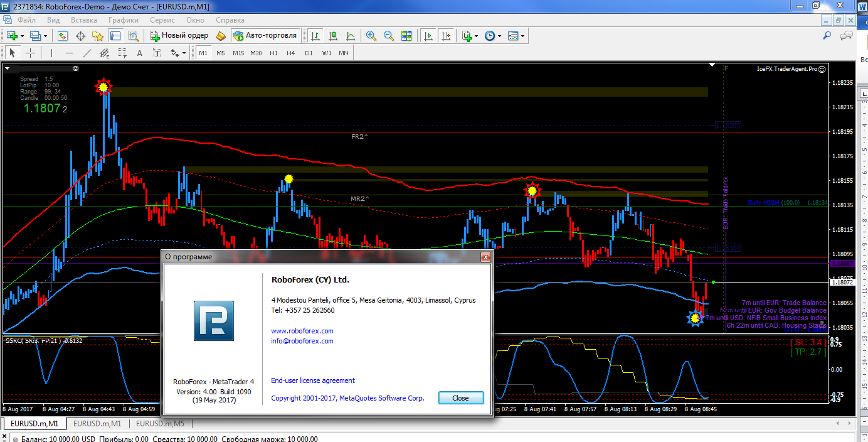Select the H4 timeframe
Image resolution: width=868 pixels, height=442 pixels.
(x=291, y=53)
